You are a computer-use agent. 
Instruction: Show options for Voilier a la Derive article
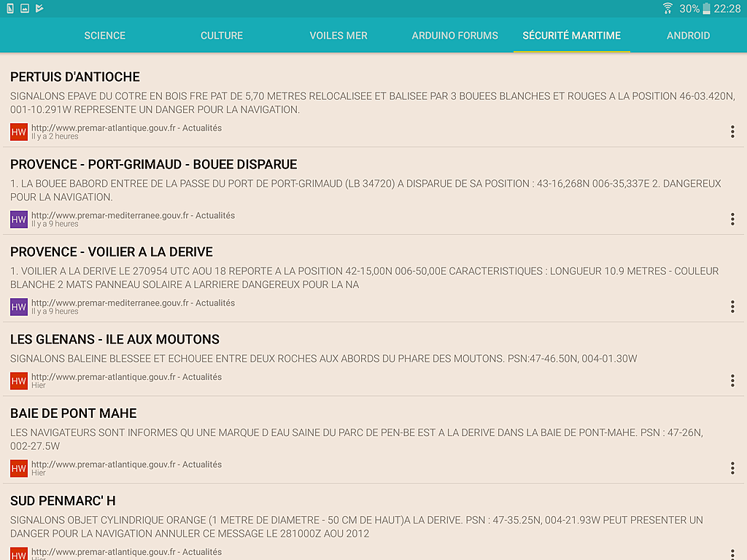click(732, 307)
